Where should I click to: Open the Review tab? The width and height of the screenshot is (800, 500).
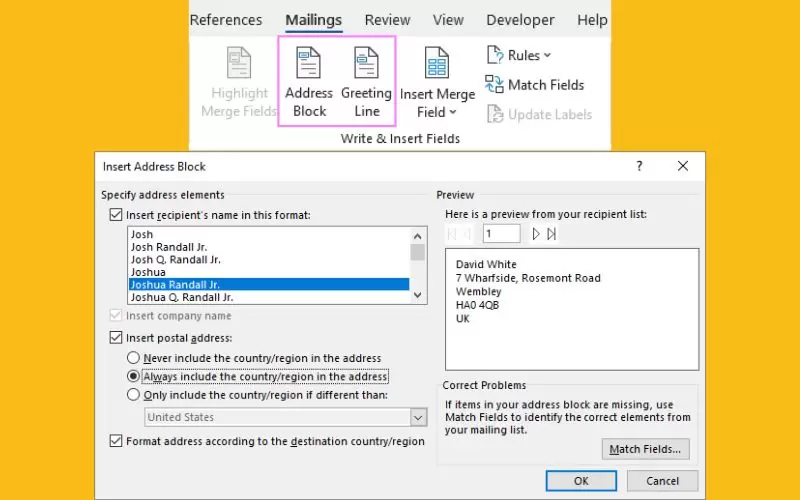pyautogui.click(x=387, y=20)
